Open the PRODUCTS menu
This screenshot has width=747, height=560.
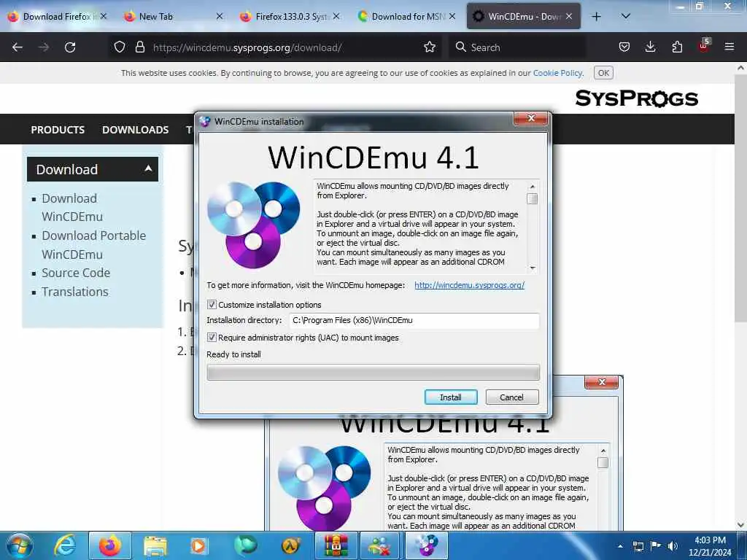coord(58,130)
